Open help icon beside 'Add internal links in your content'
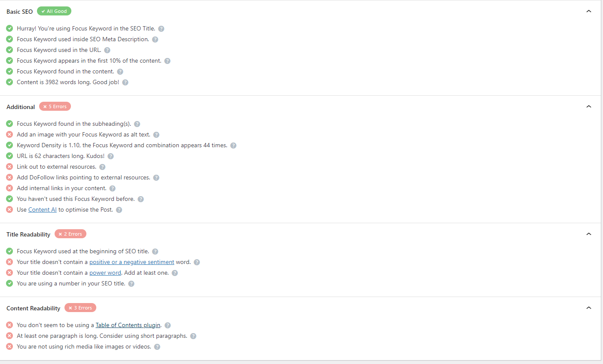The image size is (603, 364). click(112, 188)
